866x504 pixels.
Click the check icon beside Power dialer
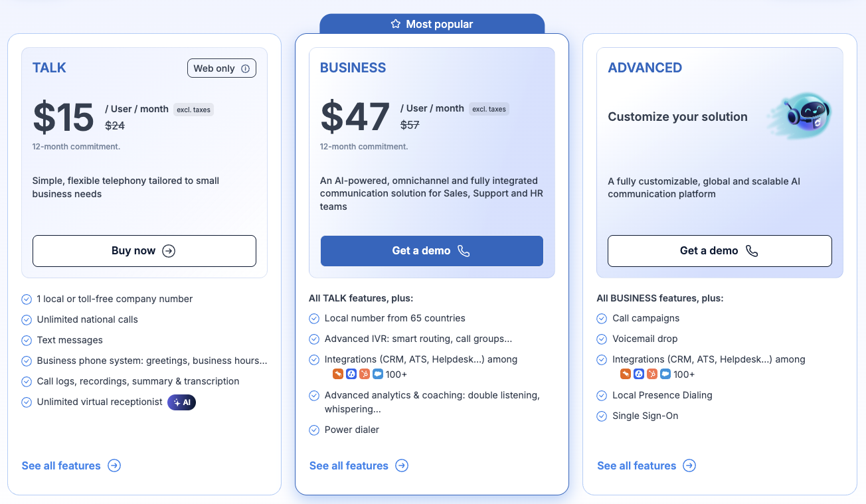tap(314, 430)
